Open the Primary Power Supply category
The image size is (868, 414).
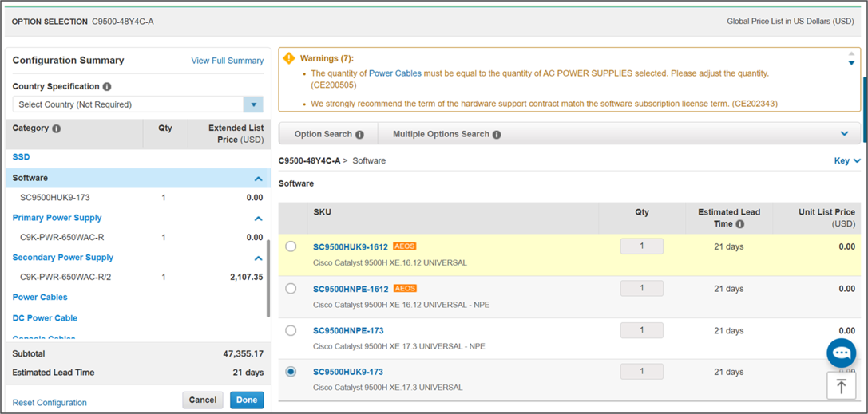[57, 218]
